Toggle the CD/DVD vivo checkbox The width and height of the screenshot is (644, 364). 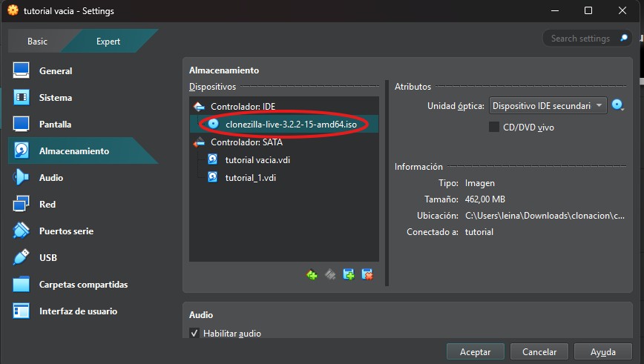point(494,127)
